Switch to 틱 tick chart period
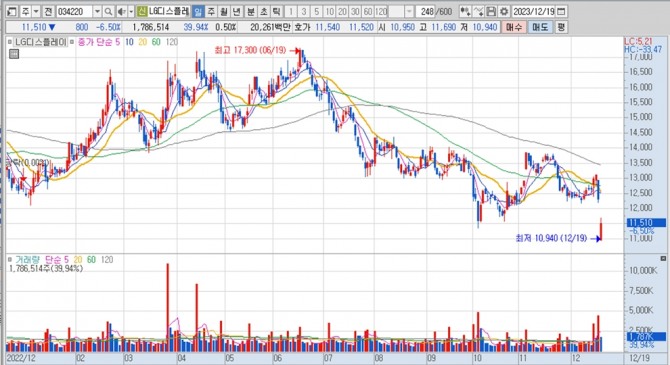 pos(276,12)
